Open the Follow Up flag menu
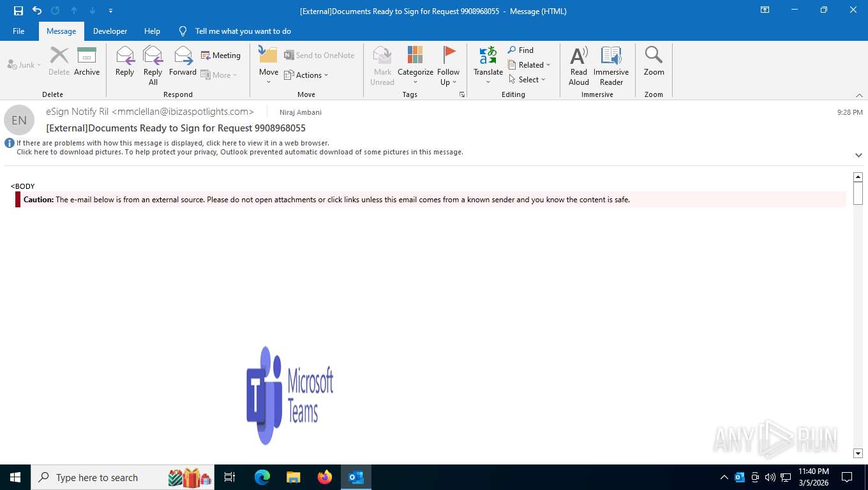 pos(448,66)
